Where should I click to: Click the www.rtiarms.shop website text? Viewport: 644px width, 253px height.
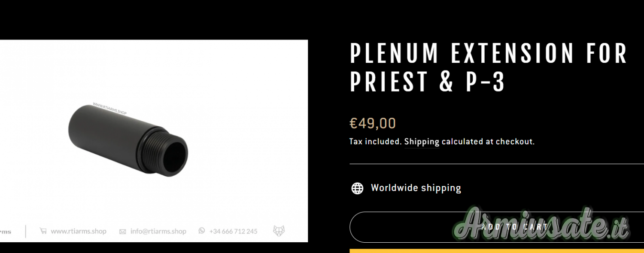[79, 231]
